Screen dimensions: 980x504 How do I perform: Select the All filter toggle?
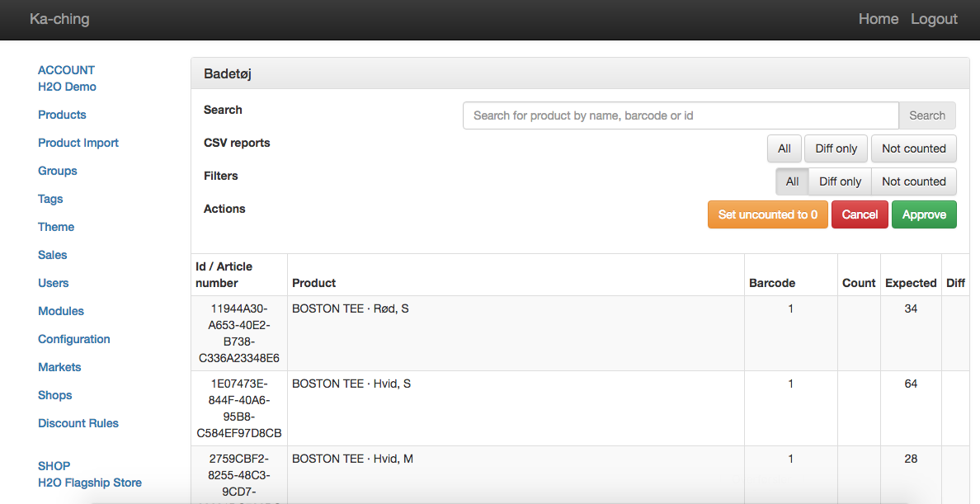click(x=792, y=181)
